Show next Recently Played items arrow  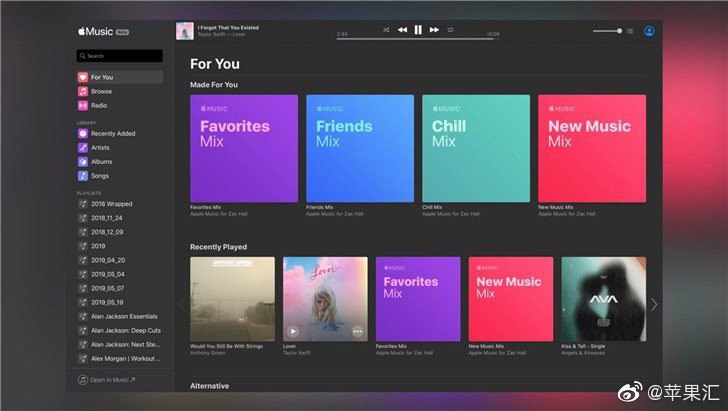tap(654, 305)
